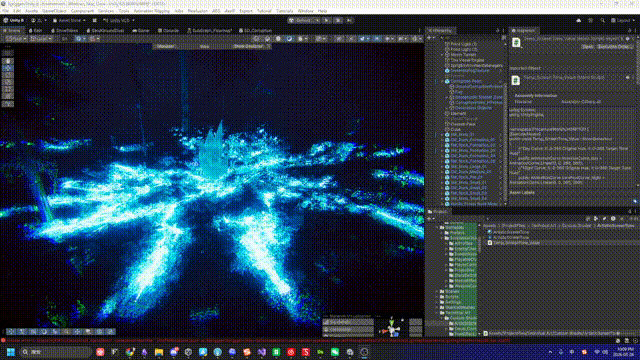Open the File menu
The height and width of the screenshot is (360, 640).
click(x=5, y=11)
